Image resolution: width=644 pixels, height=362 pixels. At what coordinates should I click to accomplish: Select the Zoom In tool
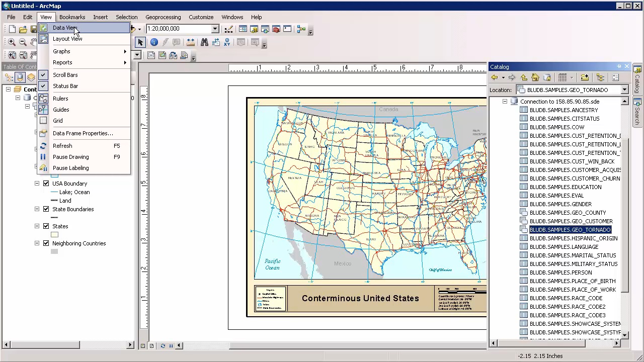click(x=12, y=42)
